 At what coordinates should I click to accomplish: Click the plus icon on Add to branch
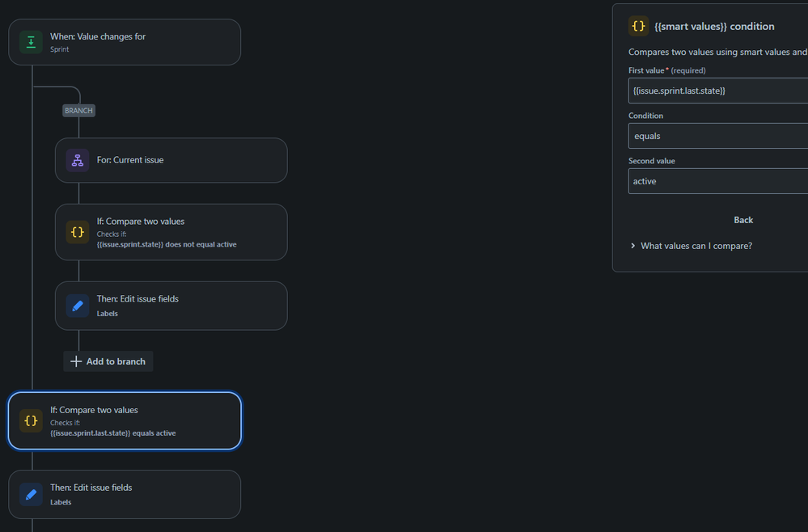[x=76, y=361]
